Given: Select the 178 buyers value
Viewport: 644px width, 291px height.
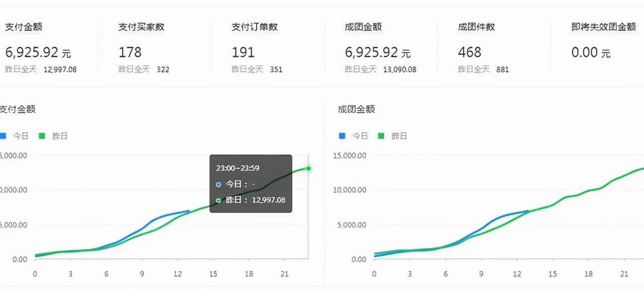Looking at the screenshot, I should tap(130, 52).
